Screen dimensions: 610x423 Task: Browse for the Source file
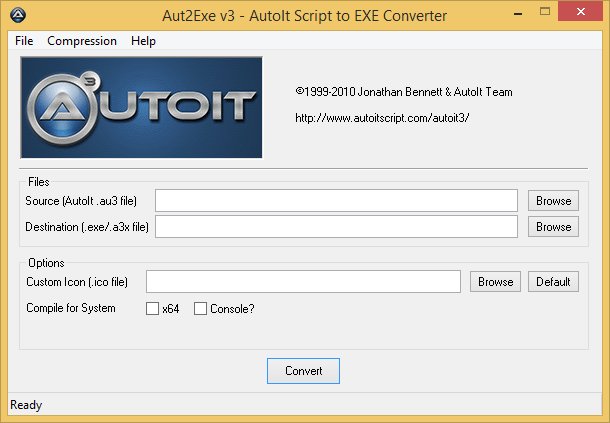(x=553, y=201)
